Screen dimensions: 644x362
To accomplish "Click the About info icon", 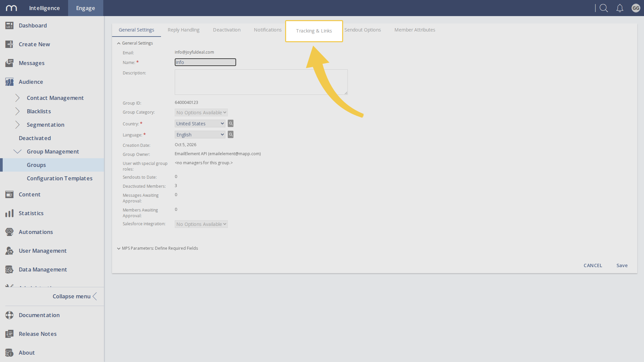I will coord(9,353).
